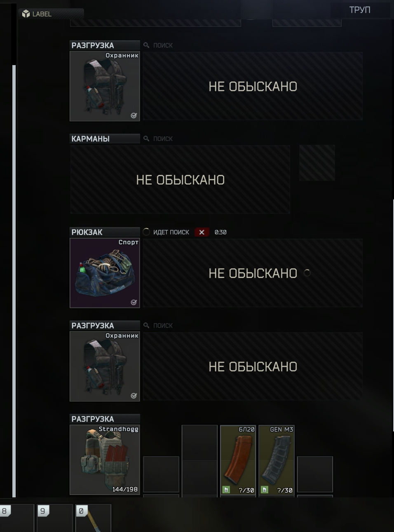Click the left vertical scrollbar
Viewport: 394px width, 532px height.
14,280
